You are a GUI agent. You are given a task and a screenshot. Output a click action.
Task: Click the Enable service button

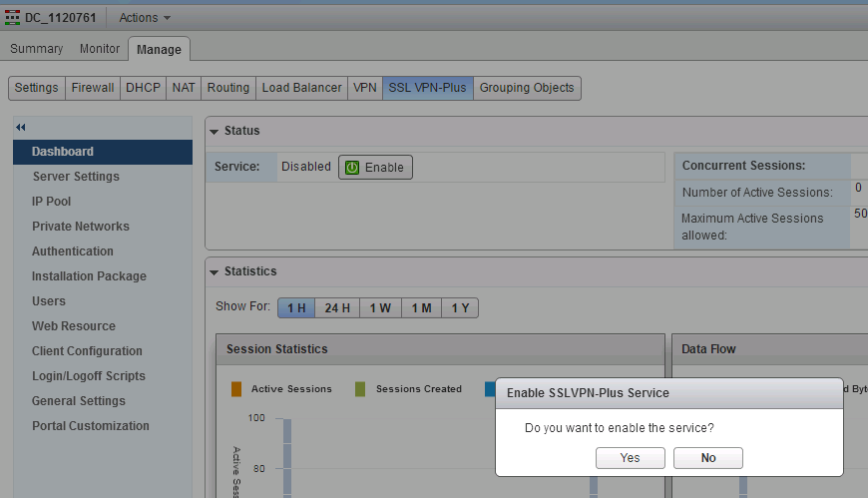click(x=375, y=168)
